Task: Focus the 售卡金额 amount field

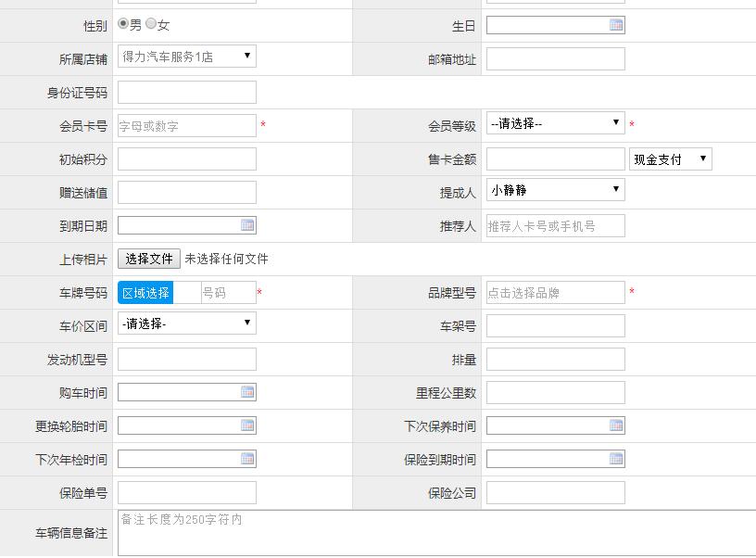Action: pyautogui.click(x=556, y=159)
